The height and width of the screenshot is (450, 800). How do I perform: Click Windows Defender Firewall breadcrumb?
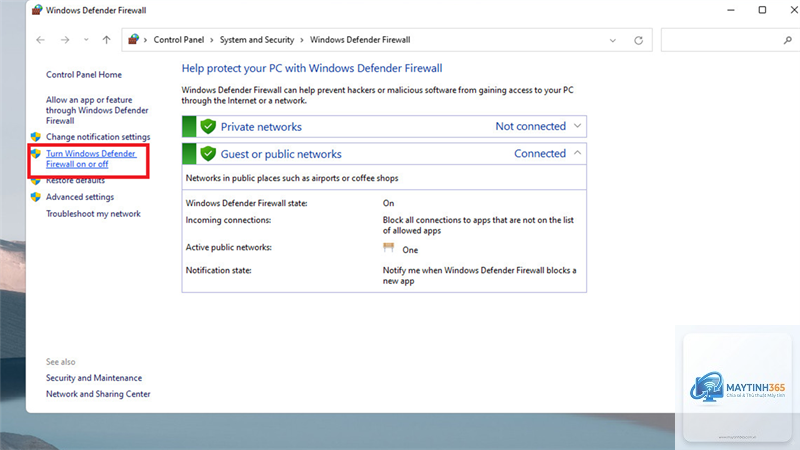pos(360,40)
